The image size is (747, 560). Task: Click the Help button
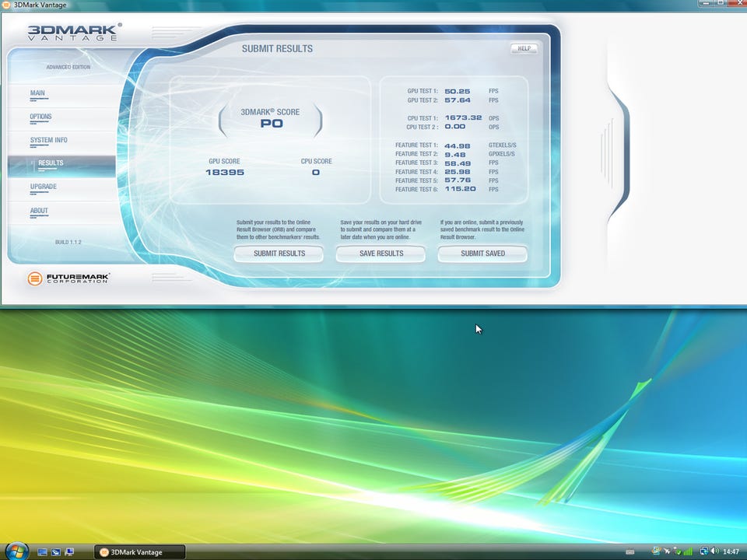click(x=524, y=48)
